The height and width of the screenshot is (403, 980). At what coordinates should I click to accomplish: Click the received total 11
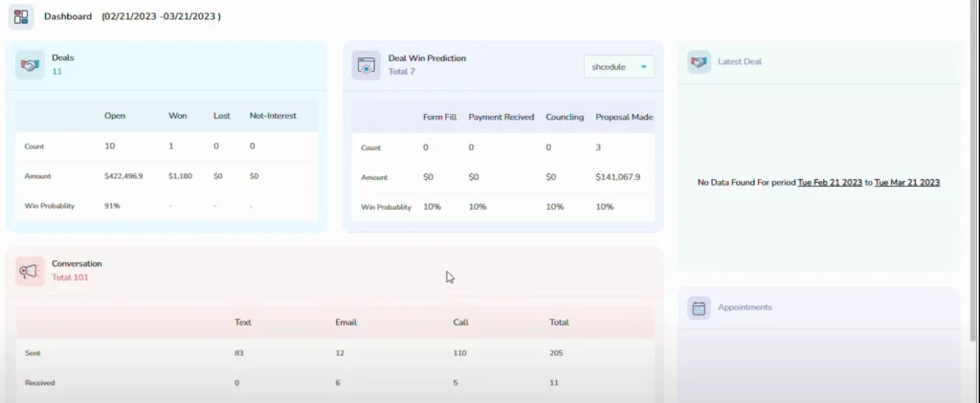553,382
